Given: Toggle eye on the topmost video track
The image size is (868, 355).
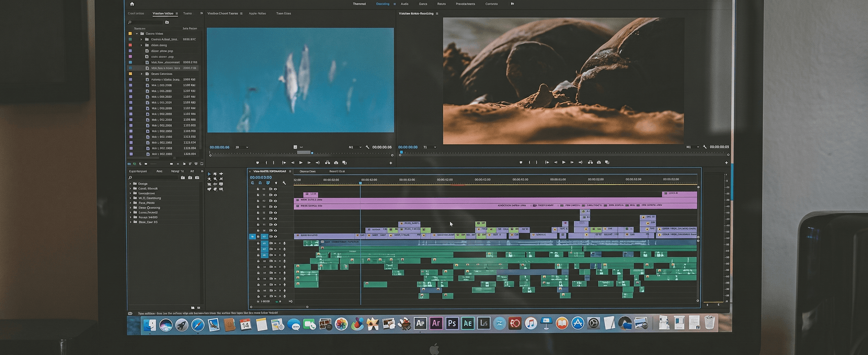Looking at the screenshot, I should coord(276,189).
